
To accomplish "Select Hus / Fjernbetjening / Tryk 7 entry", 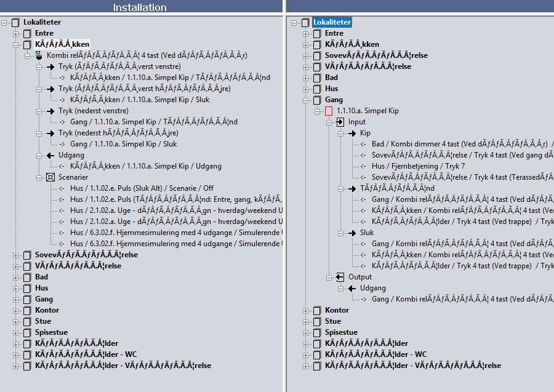I will [418, 166].
